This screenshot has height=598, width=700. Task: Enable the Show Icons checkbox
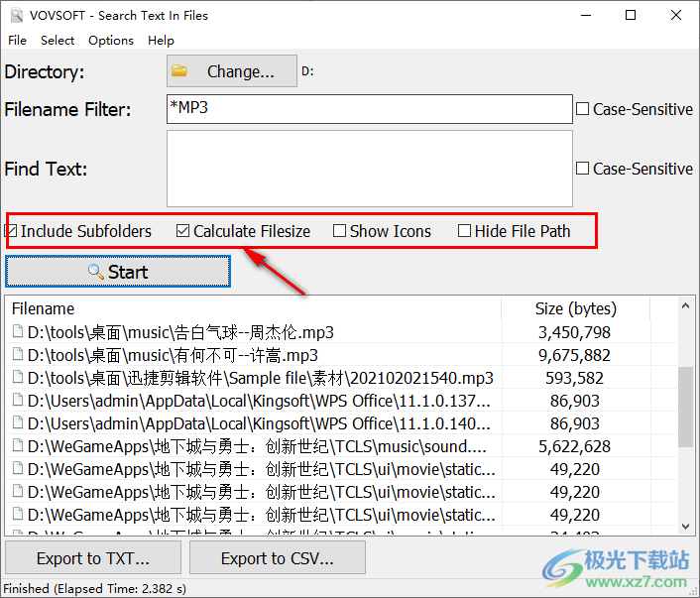(x=339, y=231)
